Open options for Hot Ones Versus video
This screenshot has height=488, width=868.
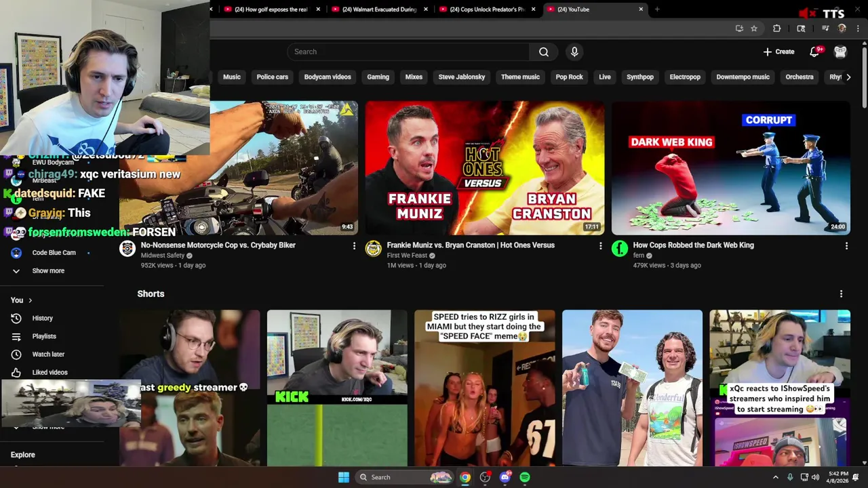pos(600,246)
